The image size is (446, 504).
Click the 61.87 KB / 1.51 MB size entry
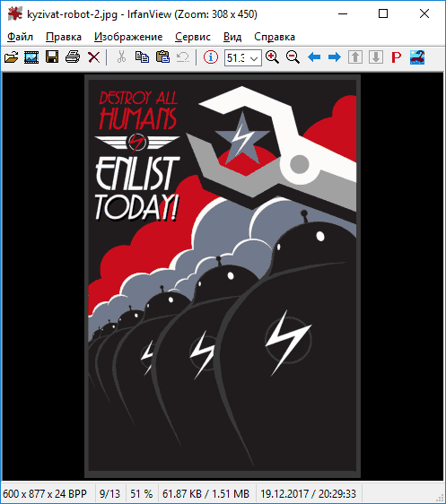coord(206,493)
